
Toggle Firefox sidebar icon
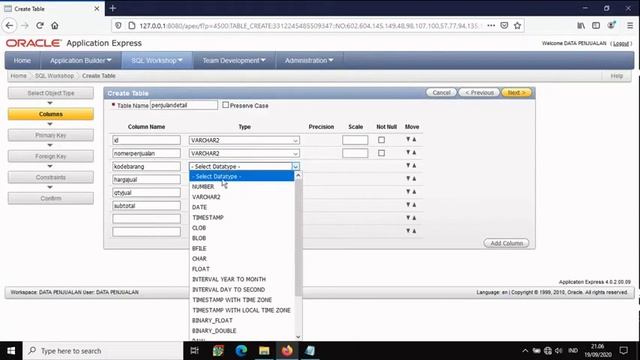tap(596, 26)
